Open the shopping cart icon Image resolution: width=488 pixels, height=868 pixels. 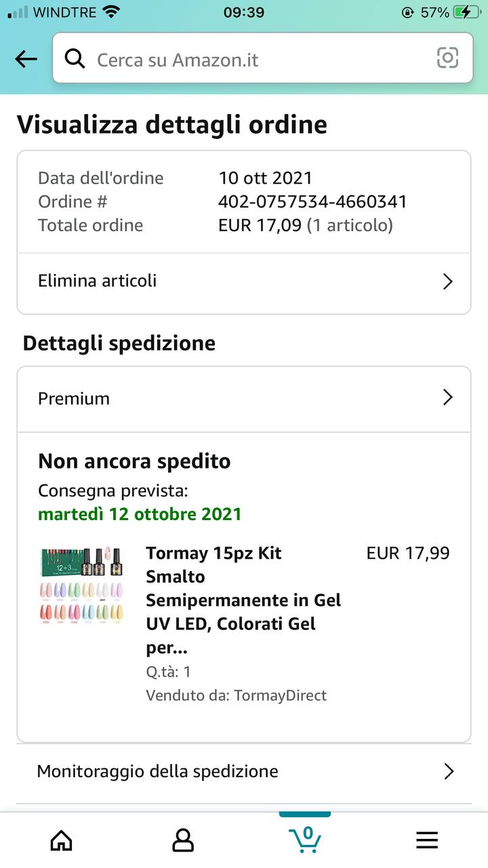coord(305,839)
